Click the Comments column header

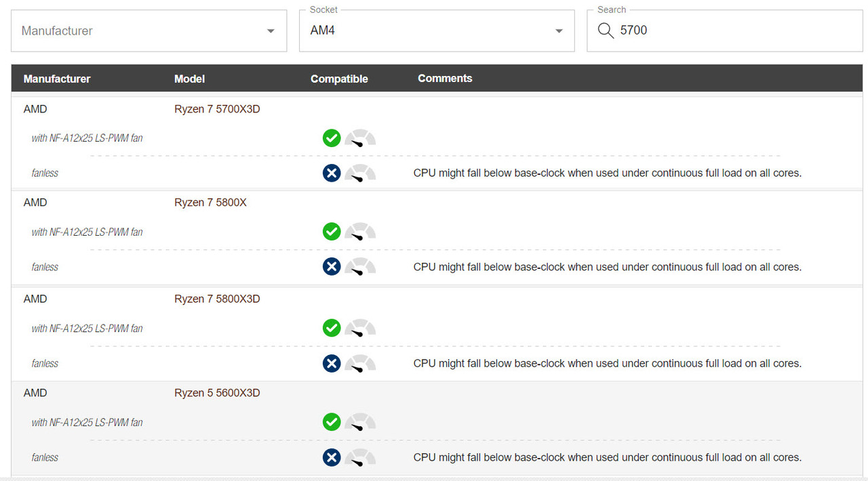pos(445,79)
